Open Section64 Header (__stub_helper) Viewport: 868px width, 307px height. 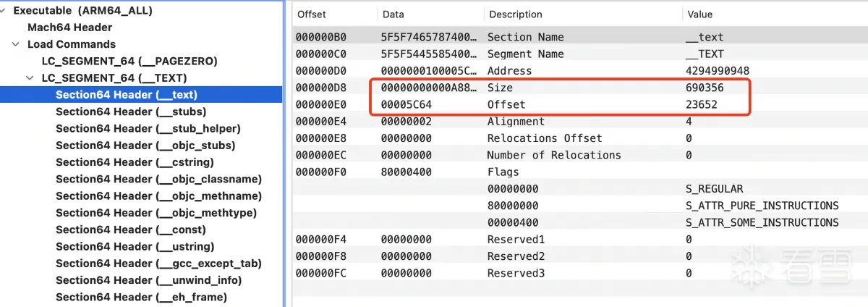pyautogui.click(x=148, y=128)
